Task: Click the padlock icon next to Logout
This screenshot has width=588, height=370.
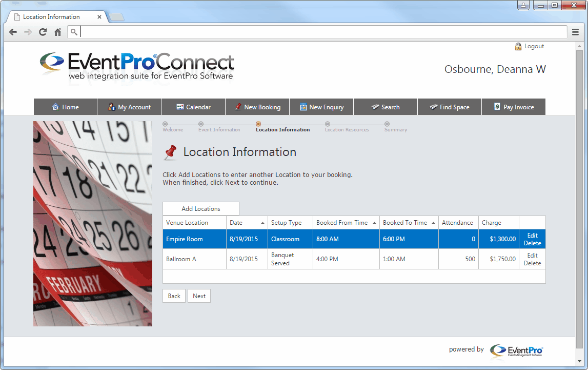Action: click(518, 46)
